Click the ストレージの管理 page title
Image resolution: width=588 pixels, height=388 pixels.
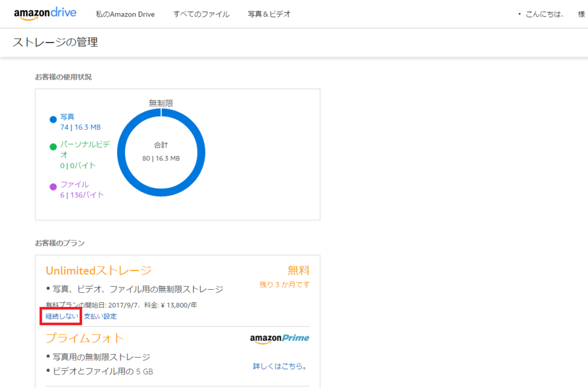pyautogui.click(x=56, y=42)
